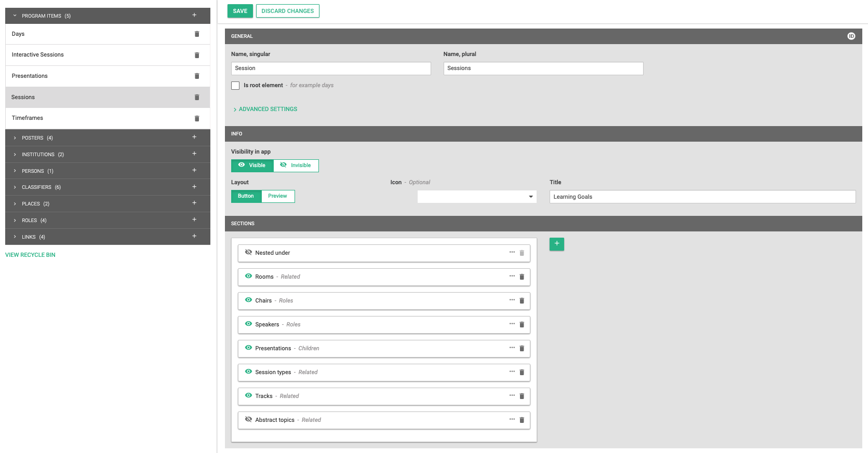Expand the Persons group
868x453 pixels.
pyautogui.click(x=15, y=171)
